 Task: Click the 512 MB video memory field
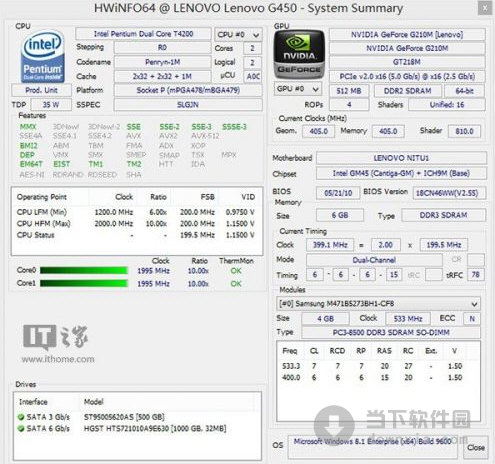tap(349, 91)
